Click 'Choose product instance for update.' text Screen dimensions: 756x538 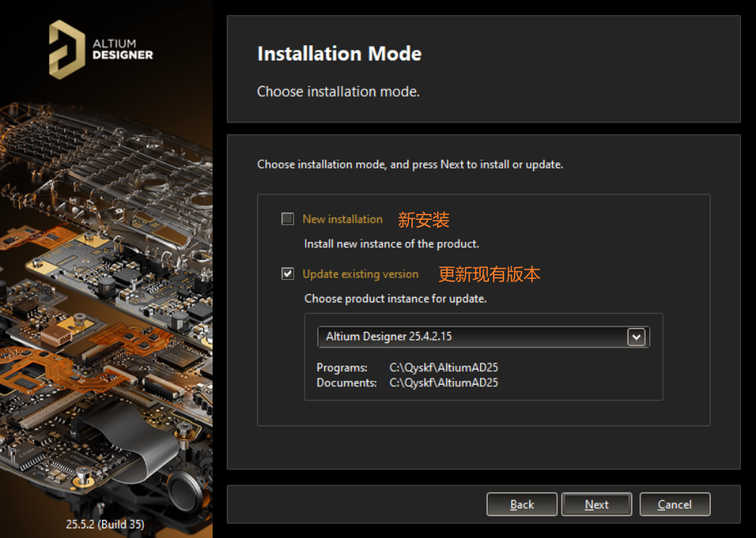(x=395, y=299)
